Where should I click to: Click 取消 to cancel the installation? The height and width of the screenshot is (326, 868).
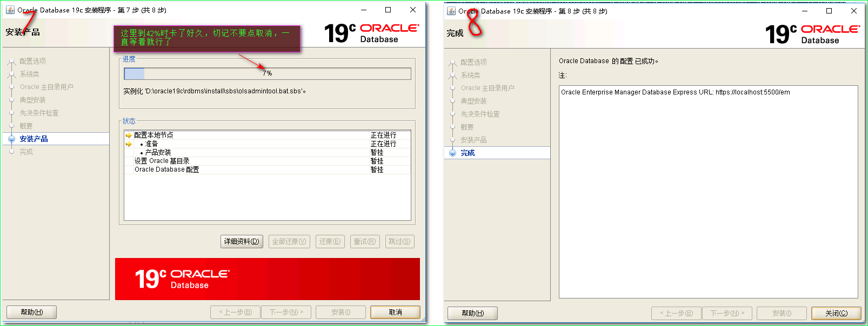(x=395, y=312)
